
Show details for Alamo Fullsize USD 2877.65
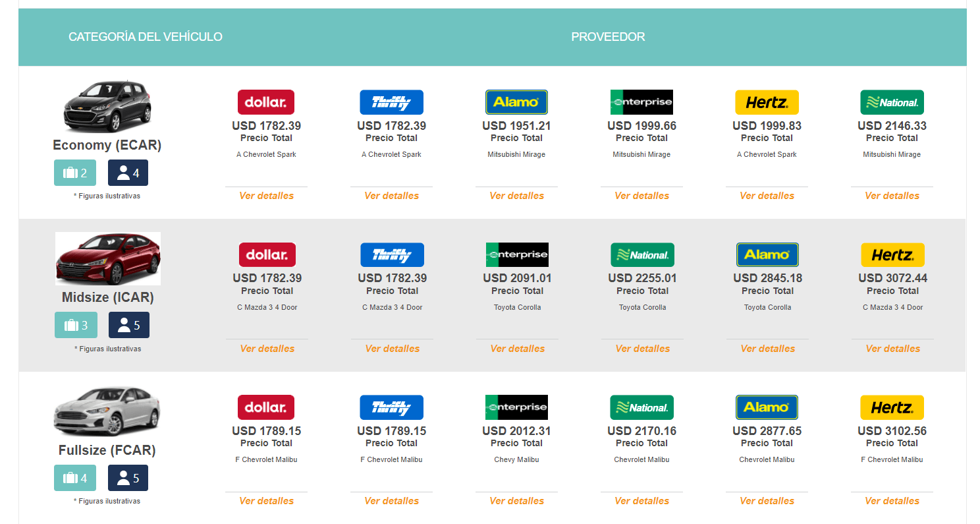pyautogui.click(x=767, y=501)
